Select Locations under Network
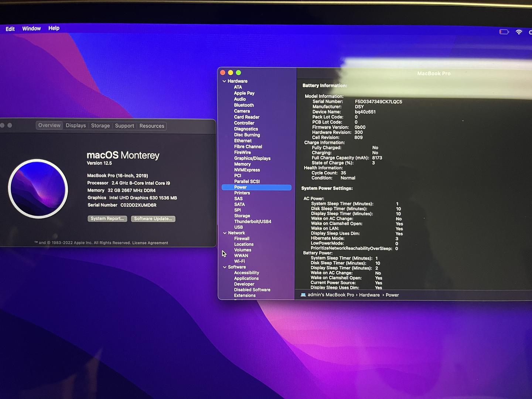Screen dimensions: 532x399 [244, 245]
